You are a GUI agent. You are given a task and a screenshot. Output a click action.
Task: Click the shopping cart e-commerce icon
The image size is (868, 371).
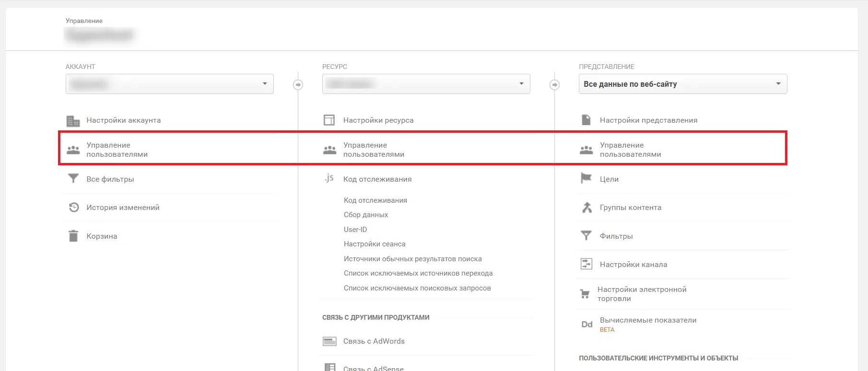pyautogui.click(x=585, y=294)
